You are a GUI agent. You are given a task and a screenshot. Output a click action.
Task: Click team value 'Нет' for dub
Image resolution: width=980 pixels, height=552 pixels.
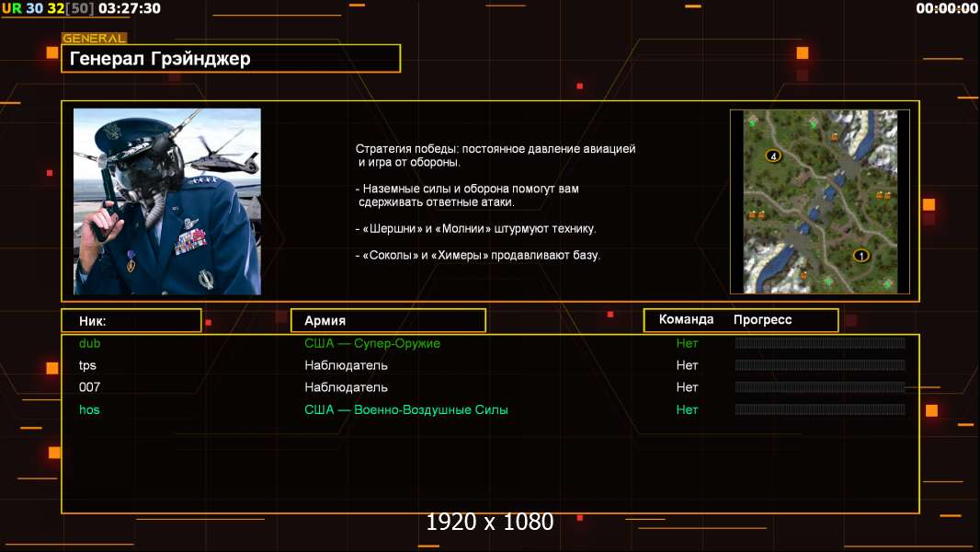[687, 343]
